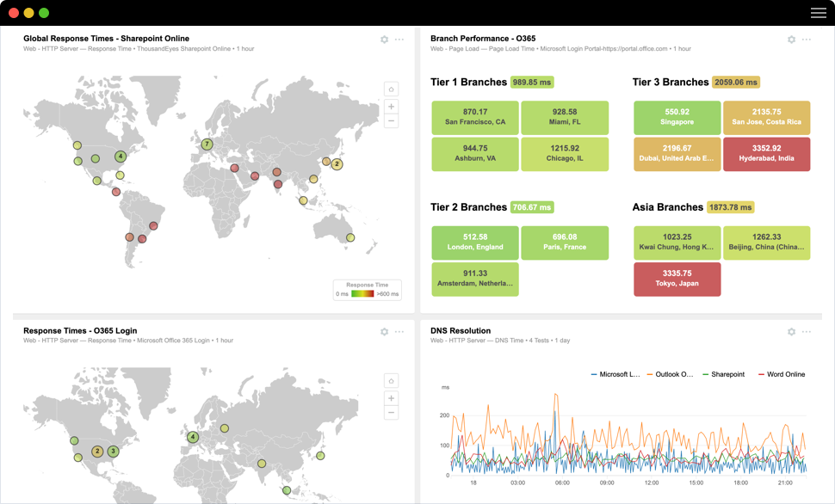Open ellipsis menu on Branch Performance widget
This screenshot has height=504, width=835.
pyautogui.click(x=807, y=40)
